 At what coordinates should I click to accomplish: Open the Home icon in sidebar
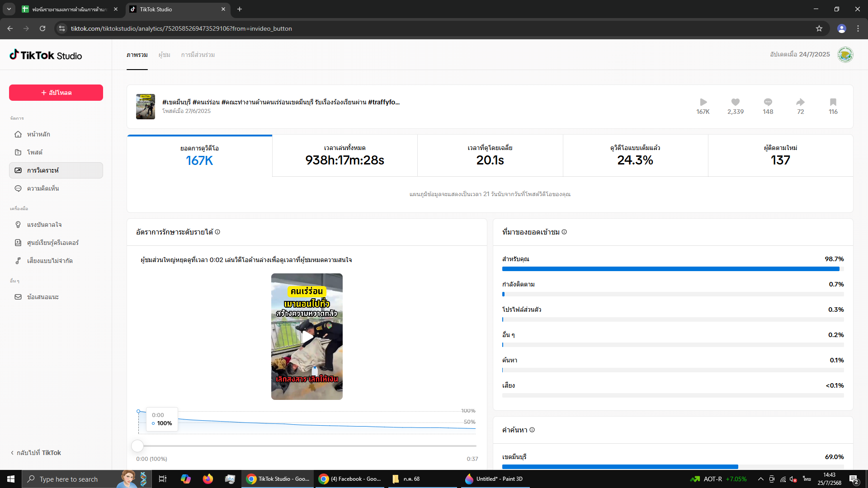tap(18, 134)
